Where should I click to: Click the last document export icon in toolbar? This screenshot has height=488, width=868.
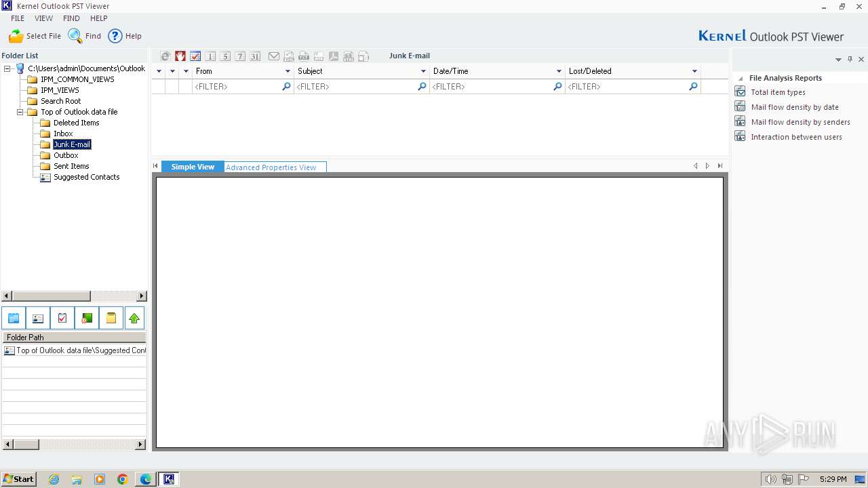click(363, 56)
